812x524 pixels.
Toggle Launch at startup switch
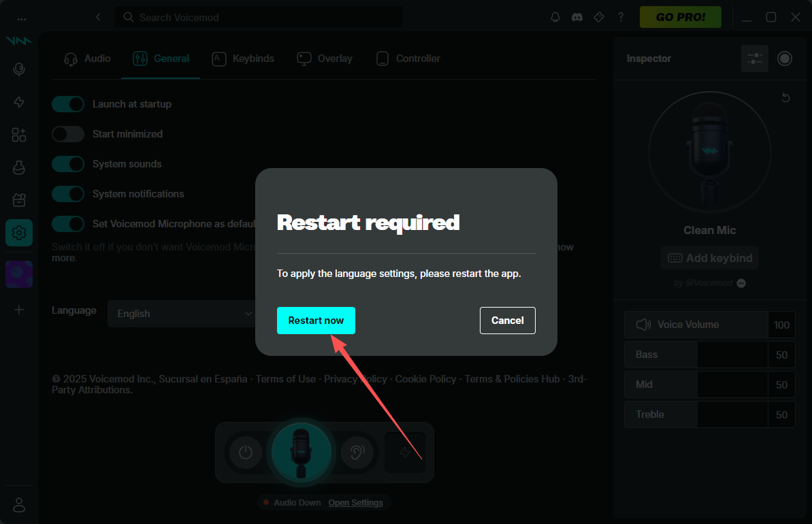(68, 104)
